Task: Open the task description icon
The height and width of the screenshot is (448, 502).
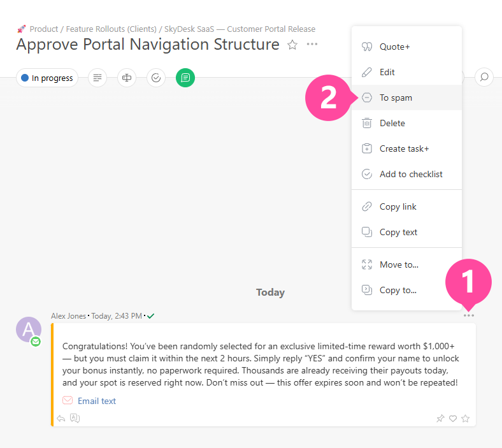Action: point(97,78)
